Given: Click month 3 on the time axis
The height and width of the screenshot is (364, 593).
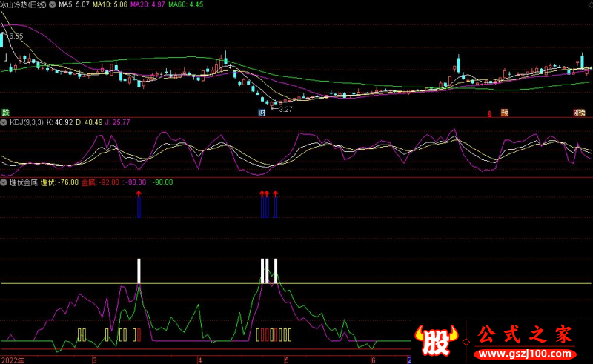Looking at the screenshot, I should [95, 360].
